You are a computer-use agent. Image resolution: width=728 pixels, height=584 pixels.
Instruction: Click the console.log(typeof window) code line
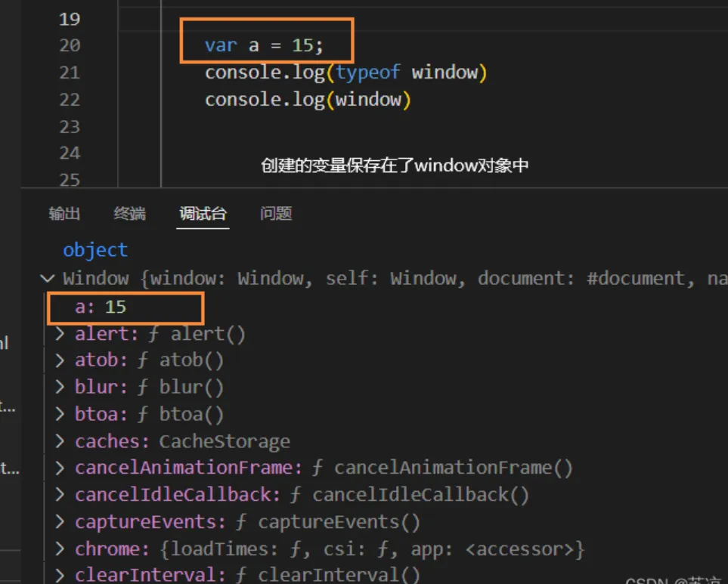coord(346,73)
